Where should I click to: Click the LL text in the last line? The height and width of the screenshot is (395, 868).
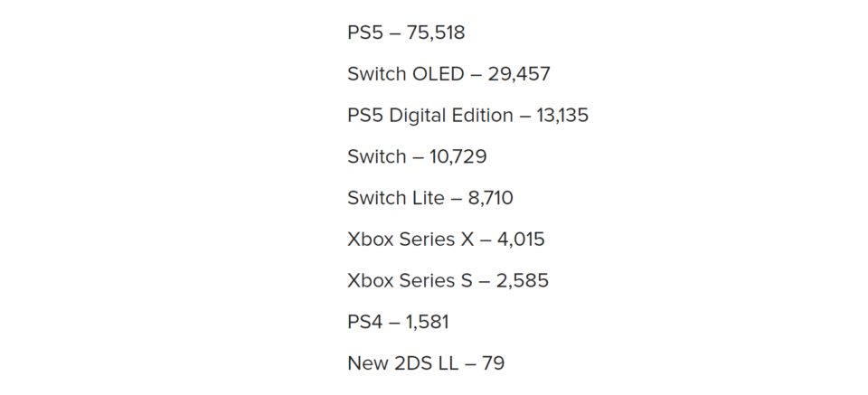449,363
